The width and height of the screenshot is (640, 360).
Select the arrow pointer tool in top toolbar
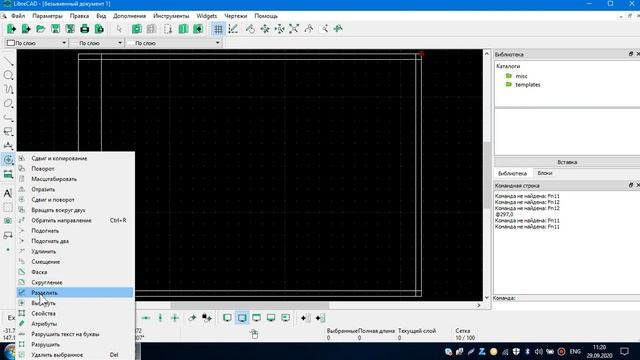[x=119, y=29]
